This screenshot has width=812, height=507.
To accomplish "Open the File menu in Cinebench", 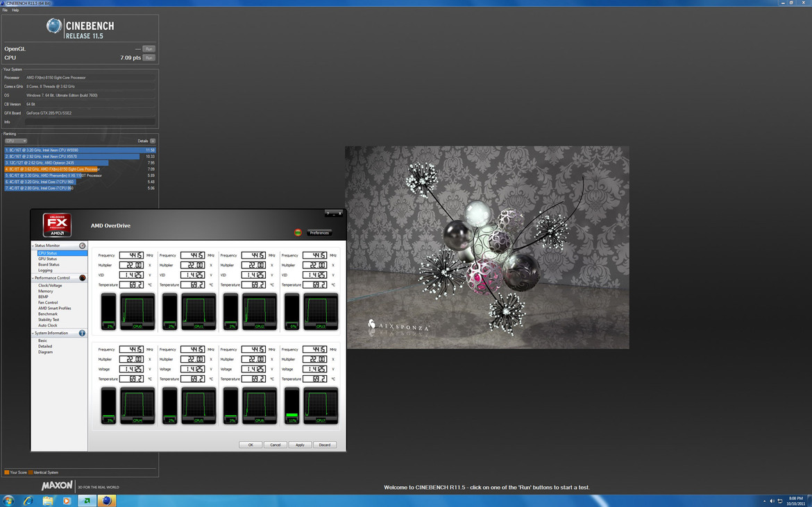I will click(5, 10).
